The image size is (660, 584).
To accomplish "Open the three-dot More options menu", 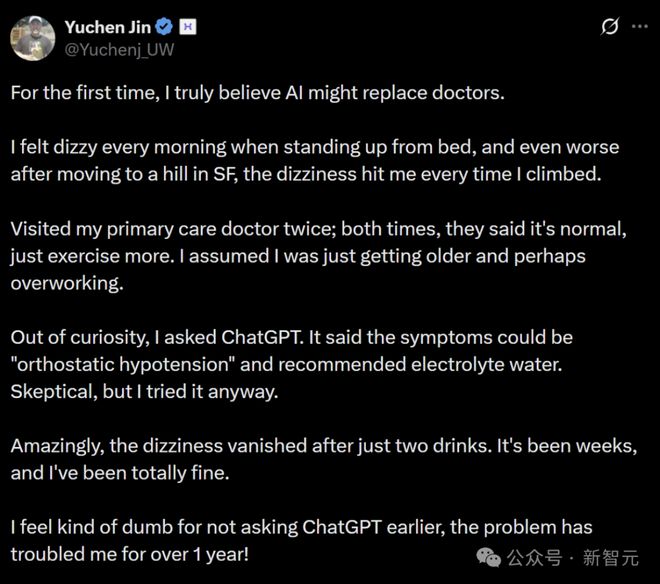I will [x=638, y=27].
